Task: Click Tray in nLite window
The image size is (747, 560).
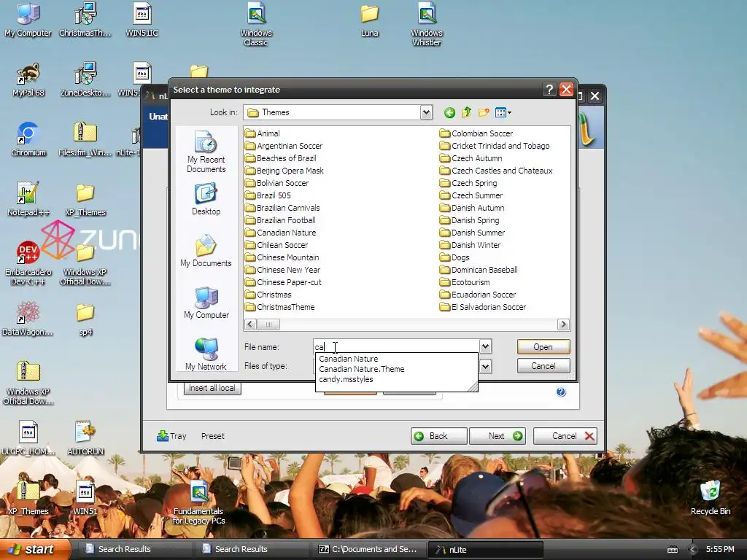Action: 171,436
